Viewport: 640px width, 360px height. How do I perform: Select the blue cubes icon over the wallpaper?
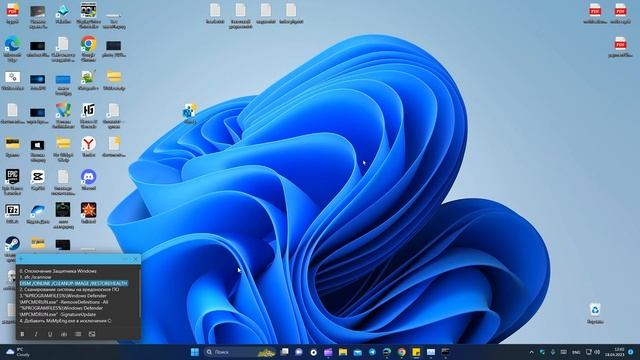coord(189,113)
